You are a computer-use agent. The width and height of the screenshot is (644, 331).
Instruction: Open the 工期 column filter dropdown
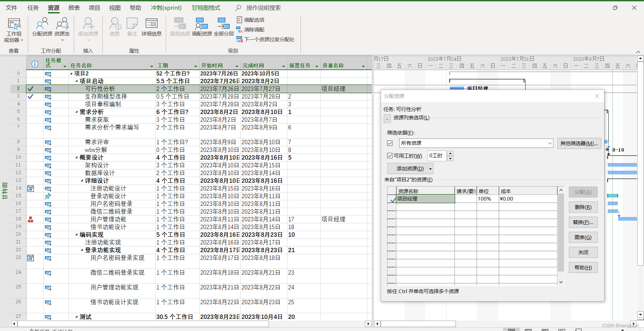pyautogui.click(x=196, y=66)
